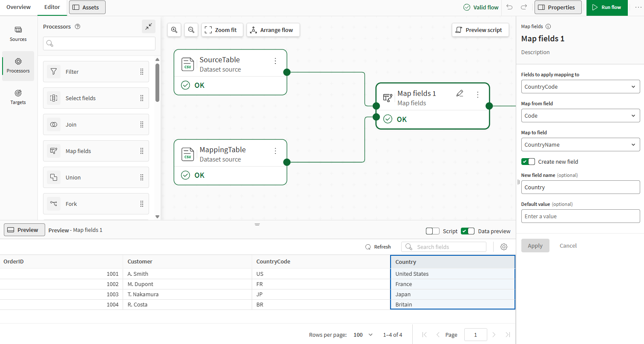Click the Country column header

[453, 262]
